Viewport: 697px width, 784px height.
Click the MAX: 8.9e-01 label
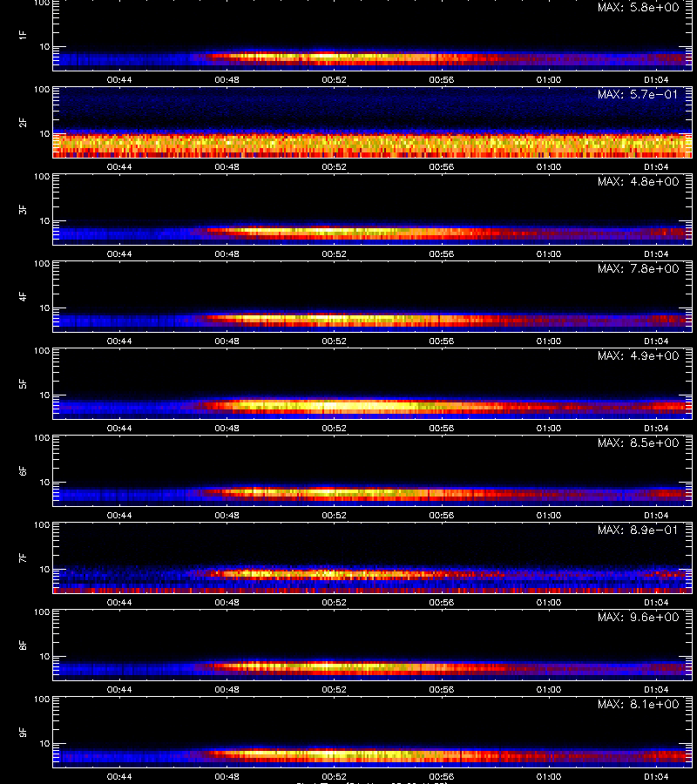[x=638, y=530]
